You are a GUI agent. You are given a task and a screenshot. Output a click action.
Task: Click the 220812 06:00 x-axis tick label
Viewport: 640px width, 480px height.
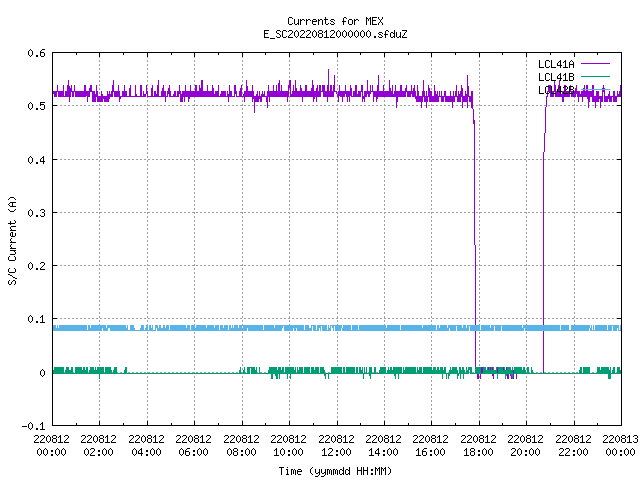pos(193,446)
